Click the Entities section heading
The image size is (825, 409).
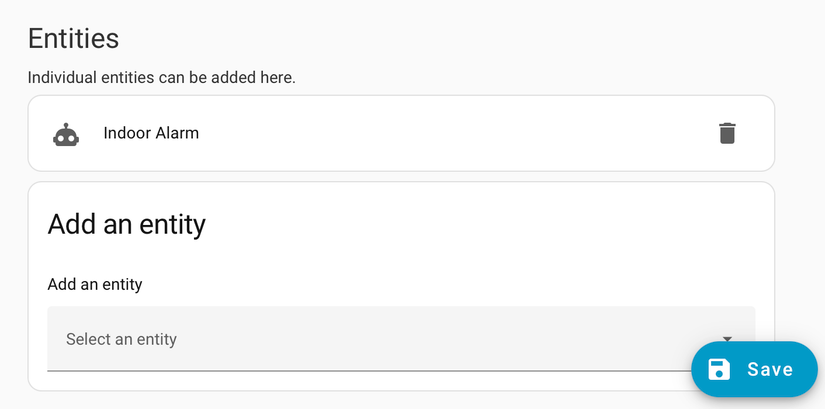[73, 38]
